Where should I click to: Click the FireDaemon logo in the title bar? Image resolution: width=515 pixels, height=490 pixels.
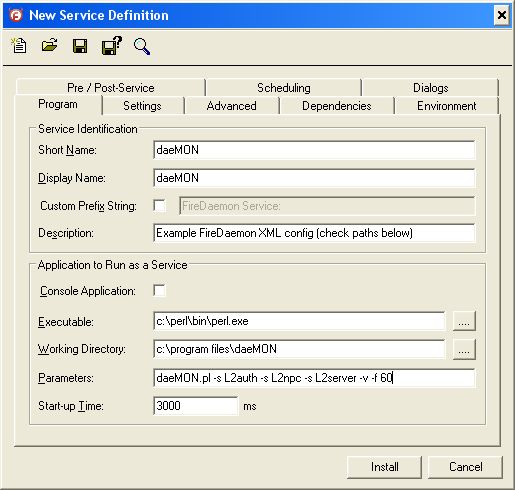pos(16,15)
